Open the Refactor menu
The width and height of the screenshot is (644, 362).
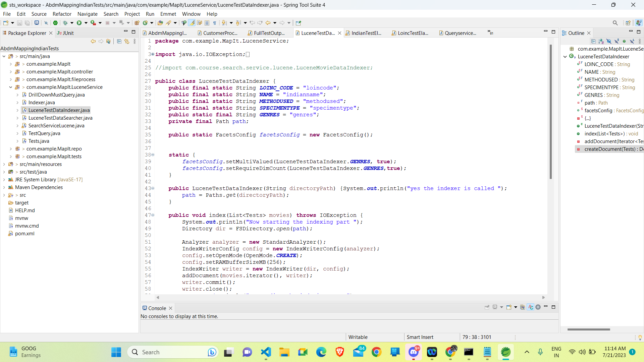coord(62,14)
